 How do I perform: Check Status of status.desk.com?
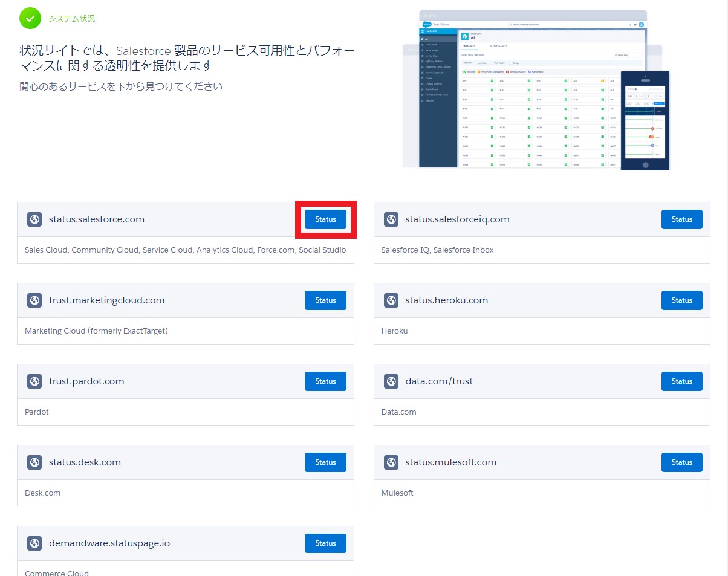click(x=325, y=462)
